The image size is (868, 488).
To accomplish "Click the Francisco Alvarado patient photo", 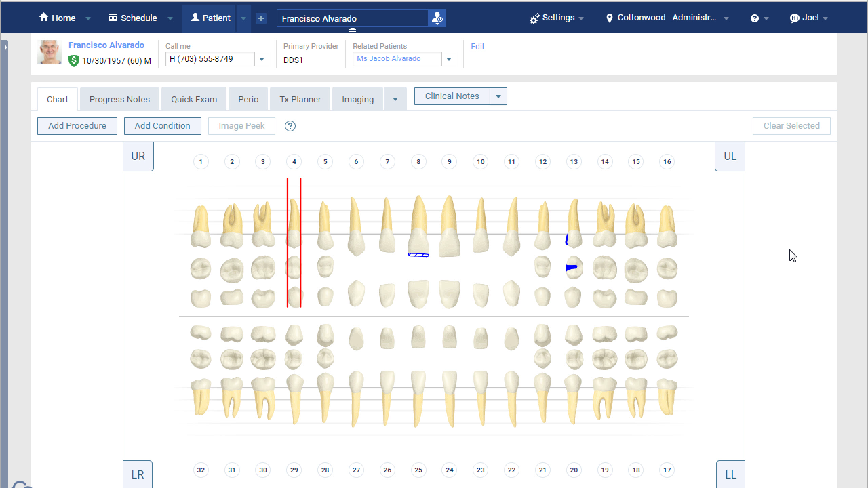I will 50,52.
